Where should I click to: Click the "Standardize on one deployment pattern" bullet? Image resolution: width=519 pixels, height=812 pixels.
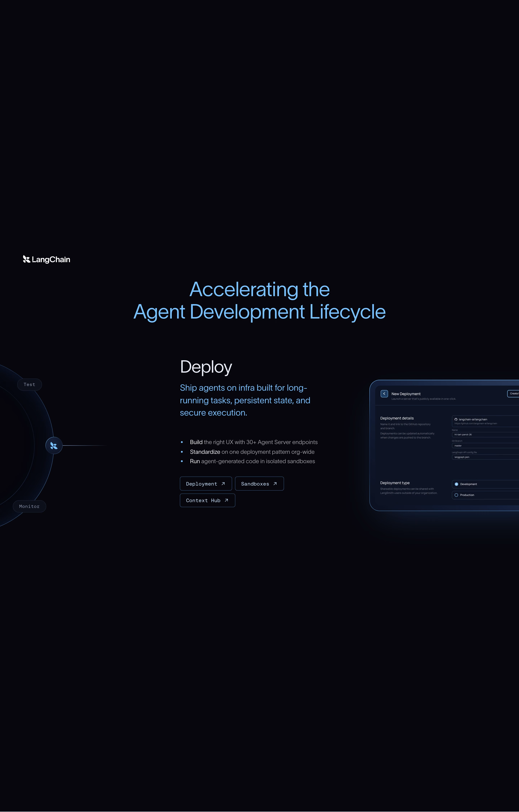click(x=252, y=452)
